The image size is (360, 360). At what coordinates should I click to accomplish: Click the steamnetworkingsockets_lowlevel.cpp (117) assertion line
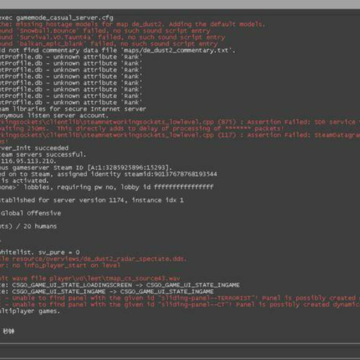pos(180,135)
